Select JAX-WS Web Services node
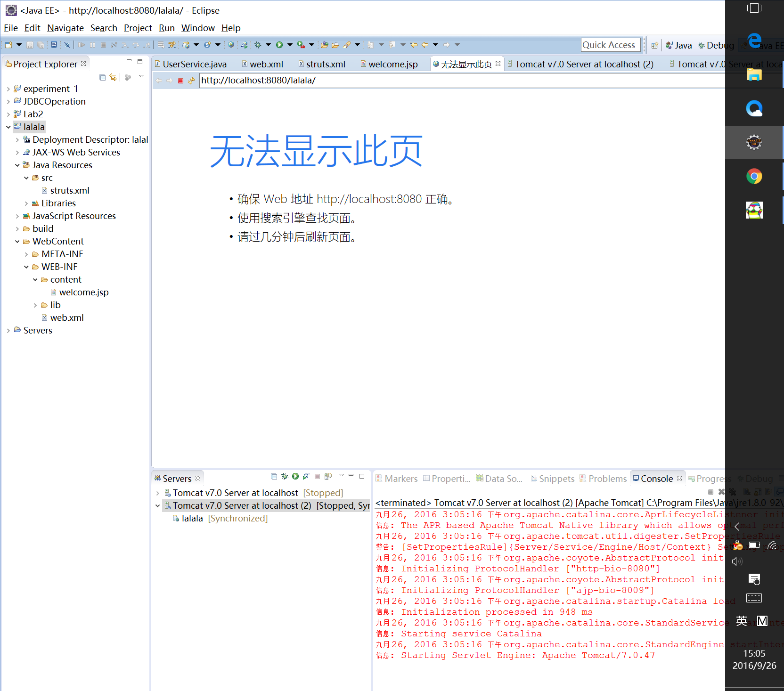The image size is (784, 691). (72, 152)
